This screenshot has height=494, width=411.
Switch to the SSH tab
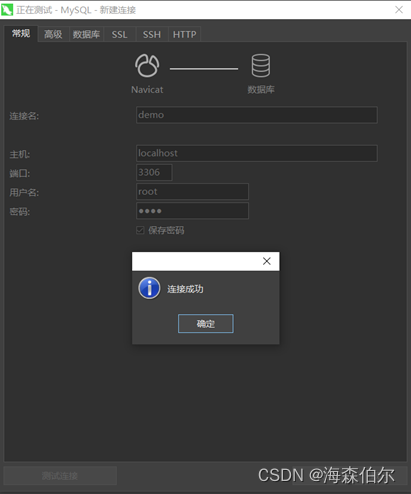click(x=152, y=34)
